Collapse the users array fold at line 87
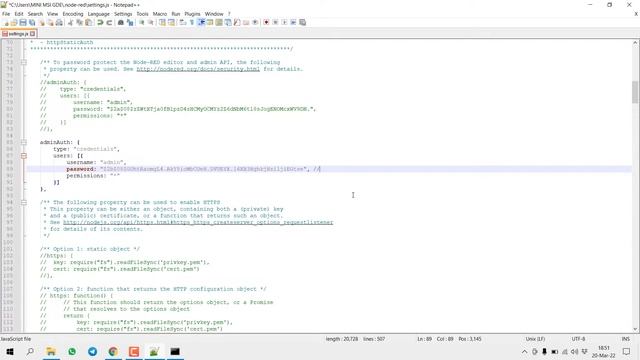 tap(24, 156)
